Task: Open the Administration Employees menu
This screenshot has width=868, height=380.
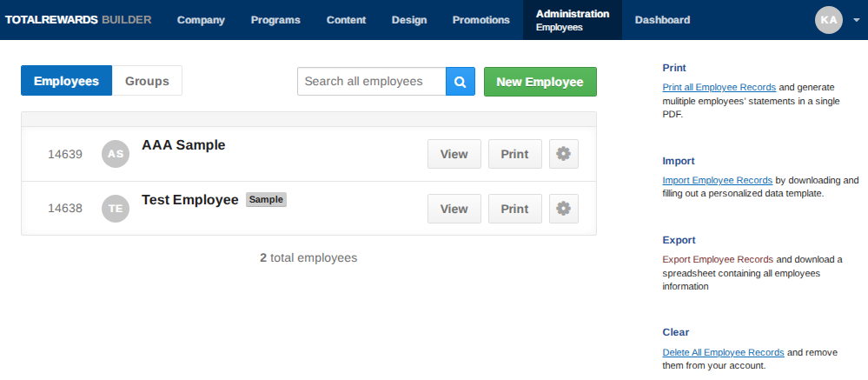Action: tap(573, 20)
